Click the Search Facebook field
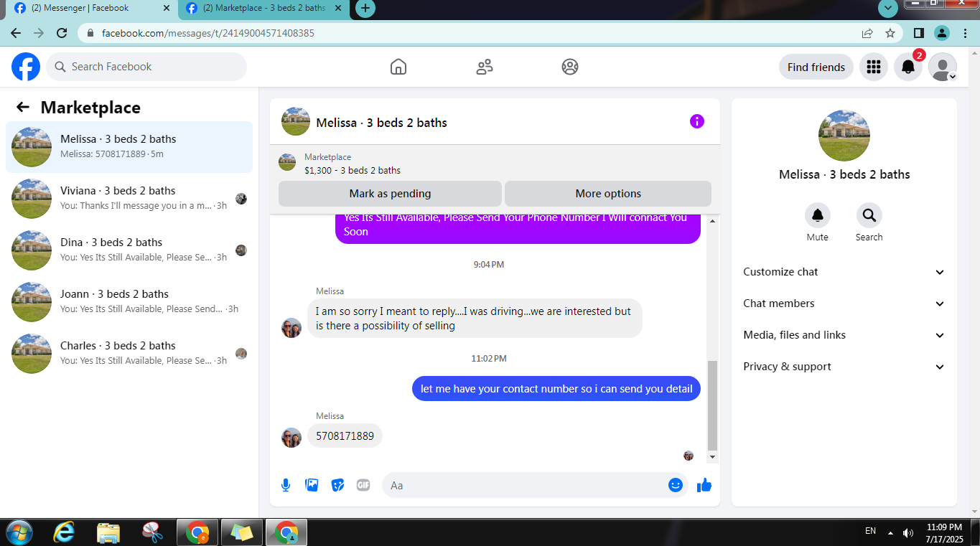Image resolution: width=980 pixels, height=546 pixels. (146, 67)
